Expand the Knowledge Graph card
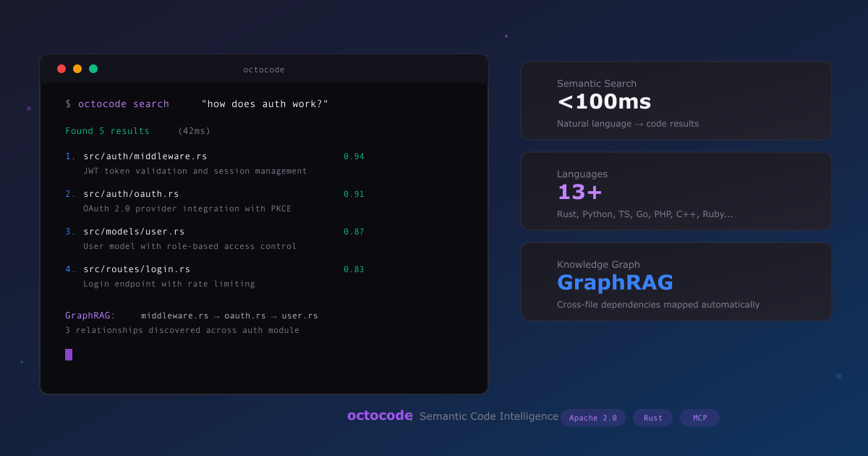The height and width of the screenshot is (456, 868). 676,282
